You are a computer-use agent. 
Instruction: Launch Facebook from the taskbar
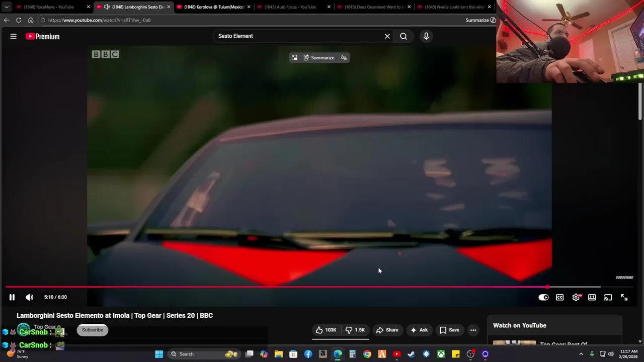tap(308, 354)
